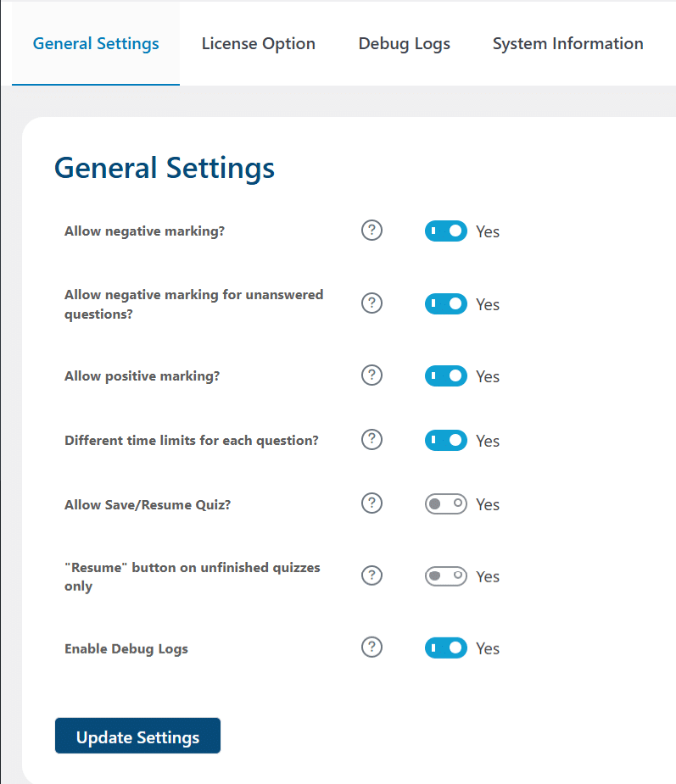Open the Debug Logs tab

point(405,43)
